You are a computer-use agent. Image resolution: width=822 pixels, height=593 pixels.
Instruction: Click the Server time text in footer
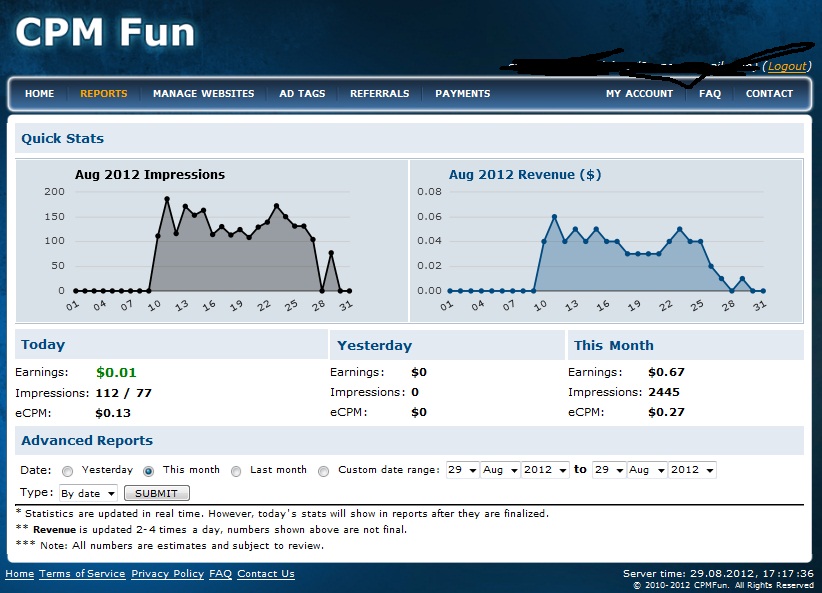click(x=718, y=573)
